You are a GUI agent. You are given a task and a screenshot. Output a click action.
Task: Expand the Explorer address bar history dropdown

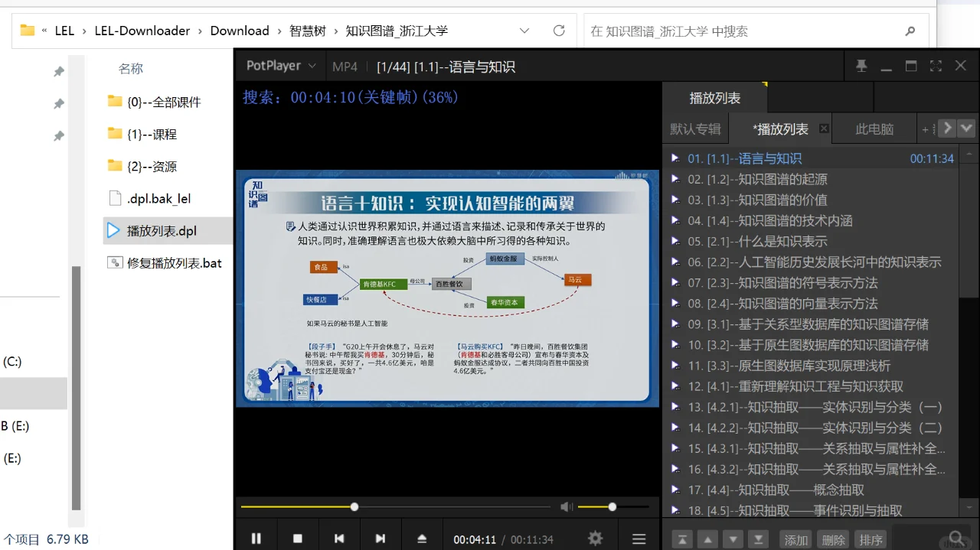click(524, 31)
